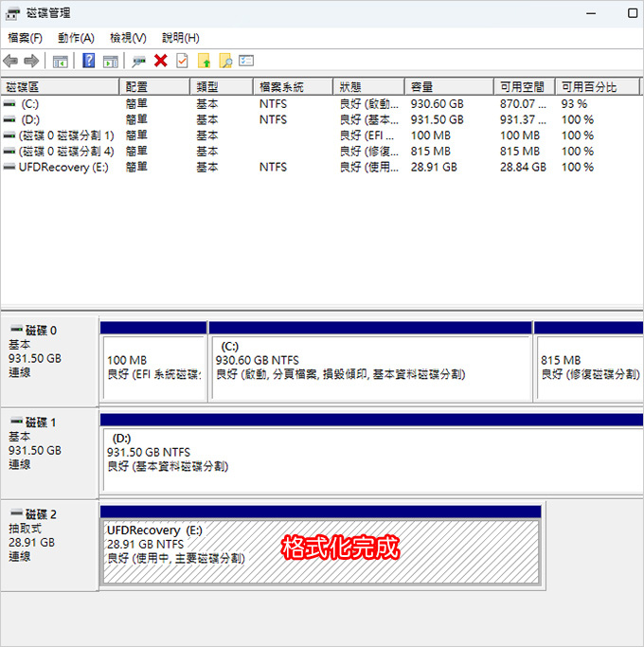The width and height of the screenshot is (644, 647).
Task: Click the red X delete icon
Action: point(161,61)
